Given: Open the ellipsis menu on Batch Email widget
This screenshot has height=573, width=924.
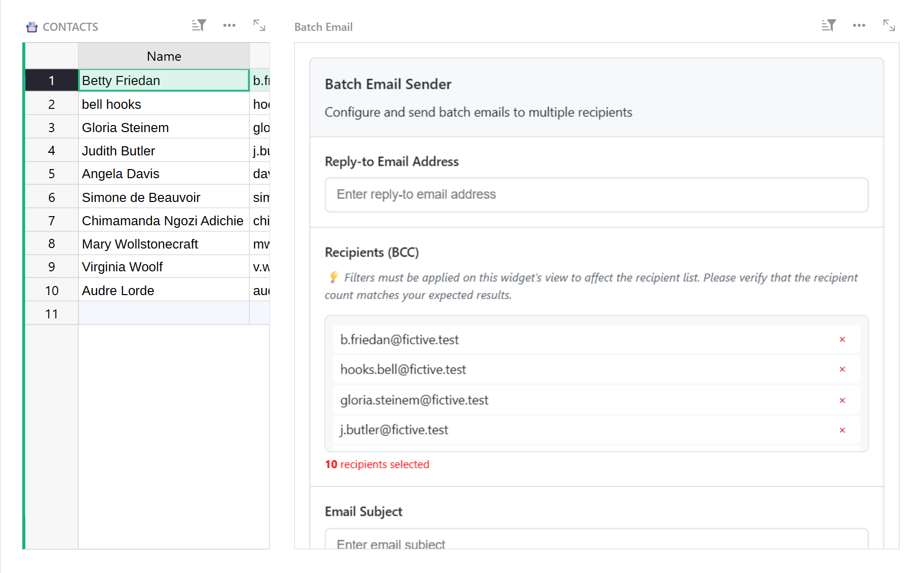Looking at the screenshot, I should coord(859,25).
